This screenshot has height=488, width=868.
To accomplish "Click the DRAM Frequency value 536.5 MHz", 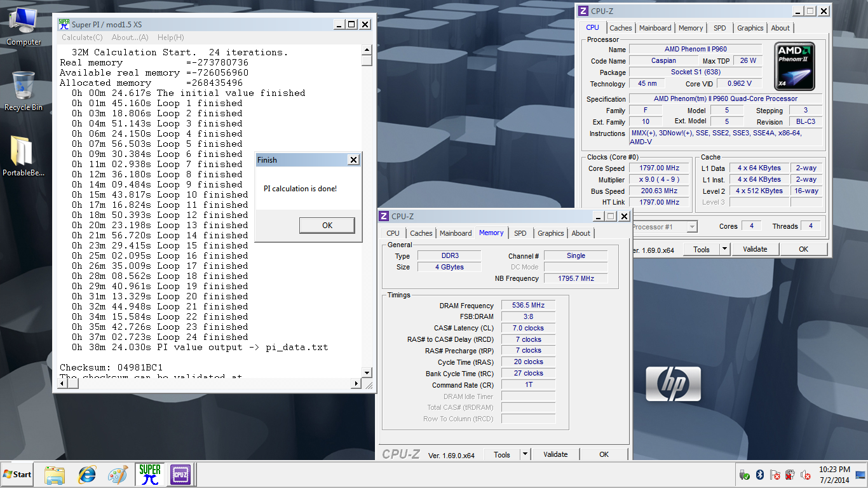I will [x=528, y=306].
